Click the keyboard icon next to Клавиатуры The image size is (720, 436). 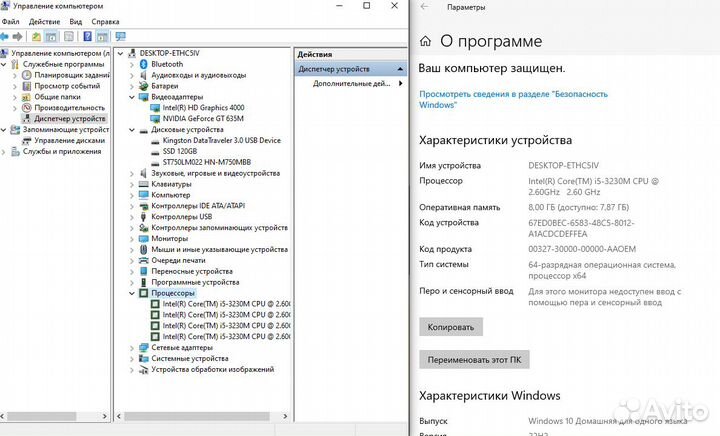(x=143, y=184)
